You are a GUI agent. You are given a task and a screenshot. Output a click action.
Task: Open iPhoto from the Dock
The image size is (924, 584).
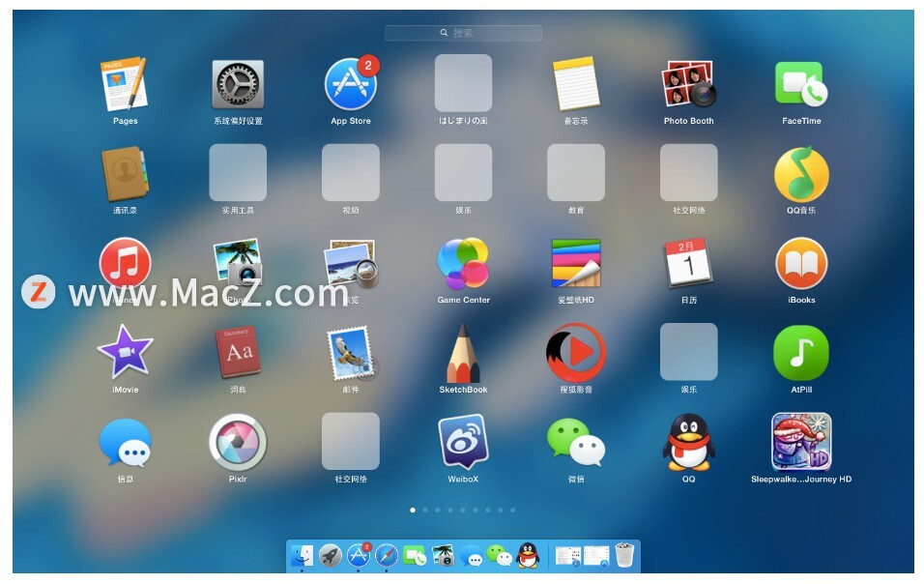coord(443,555)
